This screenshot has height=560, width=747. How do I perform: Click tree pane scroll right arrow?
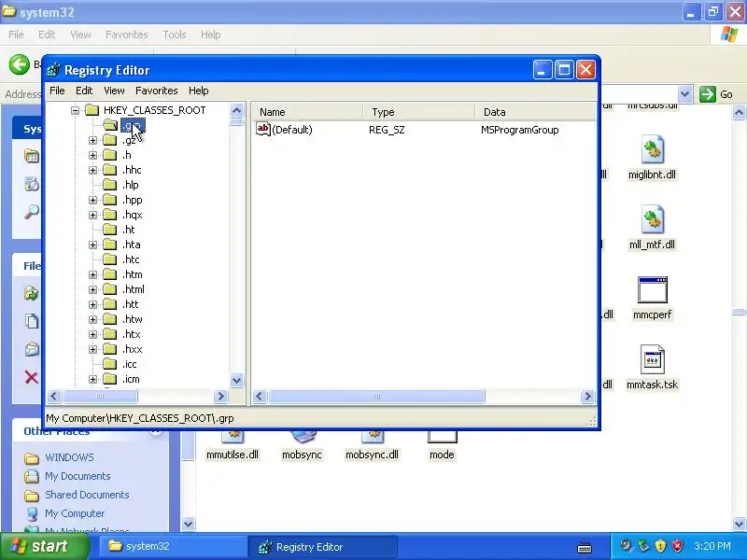(x=220, y=396)
